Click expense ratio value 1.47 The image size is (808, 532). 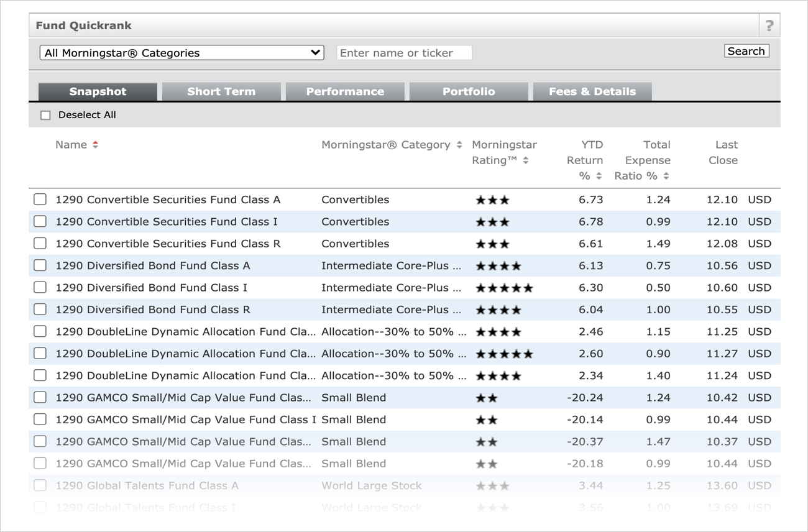pos(658,442)
